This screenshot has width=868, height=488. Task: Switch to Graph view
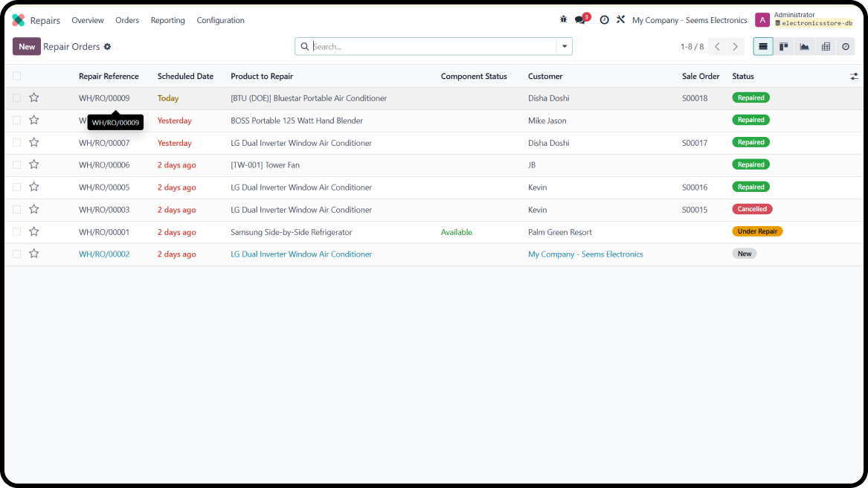coord(805,47)
